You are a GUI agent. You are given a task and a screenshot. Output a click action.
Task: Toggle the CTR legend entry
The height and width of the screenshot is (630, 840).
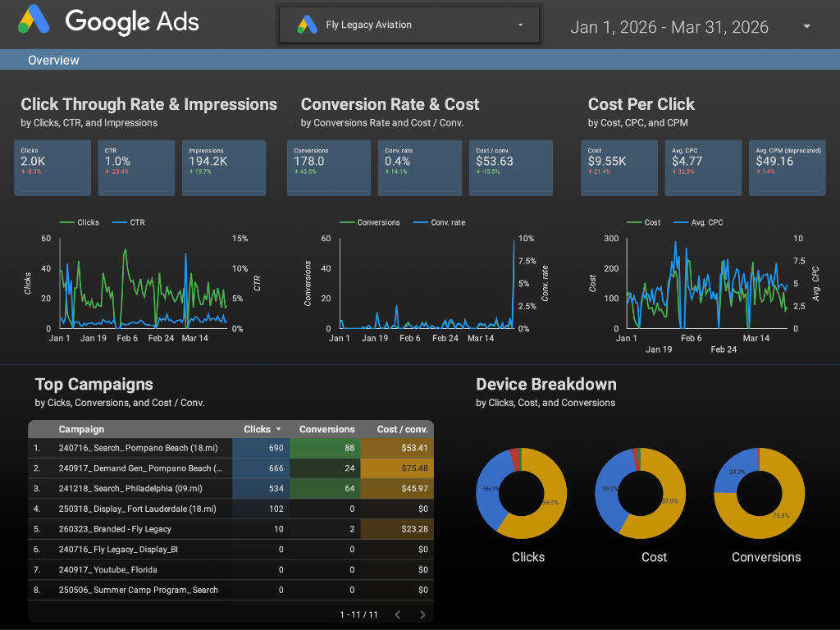129,222
